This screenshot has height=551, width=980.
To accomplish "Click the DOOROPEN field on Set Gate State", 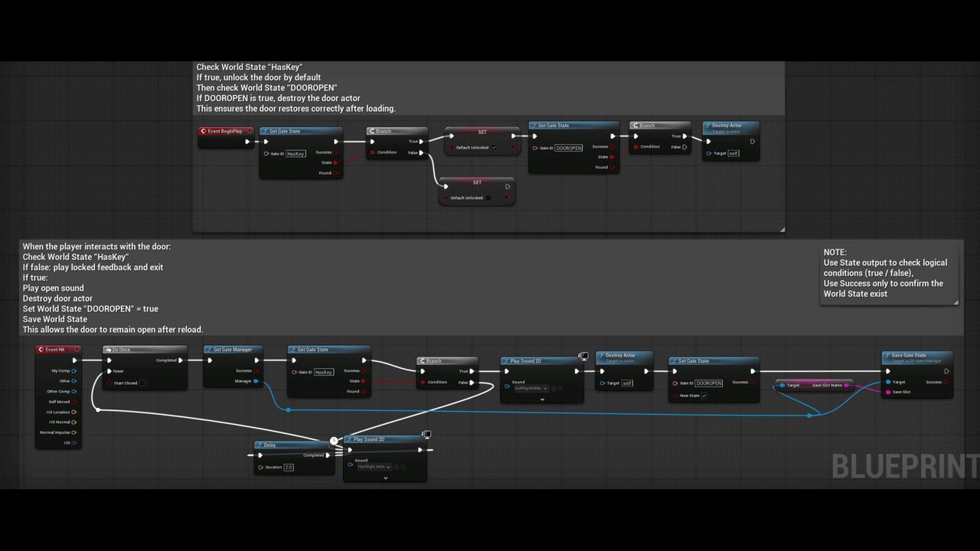I will (x=709, y=383).
